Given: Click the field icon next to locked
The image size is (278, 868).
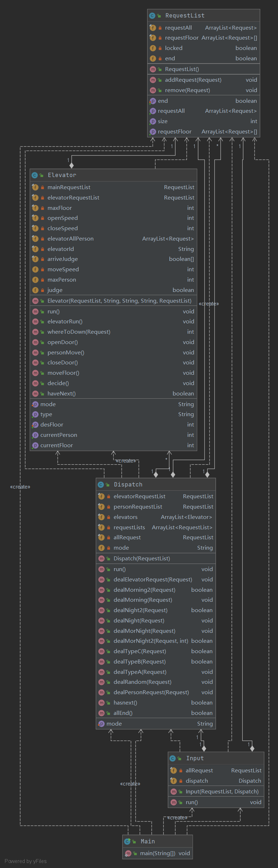Looking at the screenshot, I should (153, 48).
